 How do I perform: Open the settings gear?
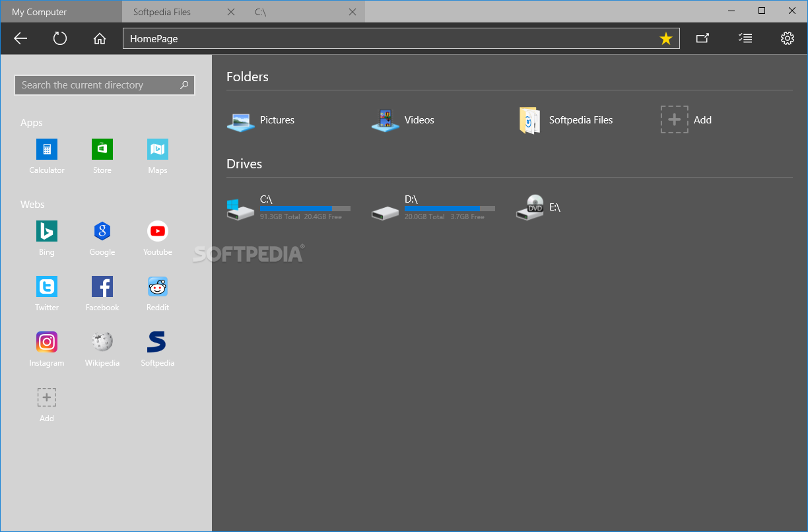point(788,38)
